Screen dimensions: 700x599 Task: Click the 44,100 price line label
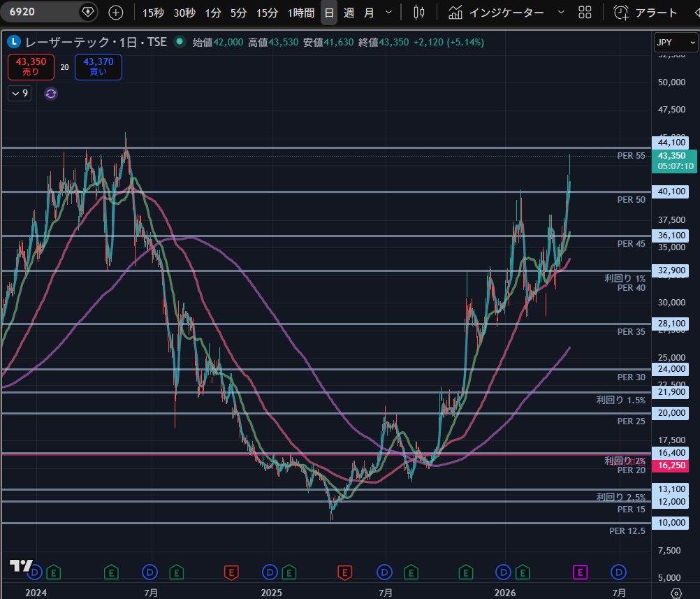[671, 143]
